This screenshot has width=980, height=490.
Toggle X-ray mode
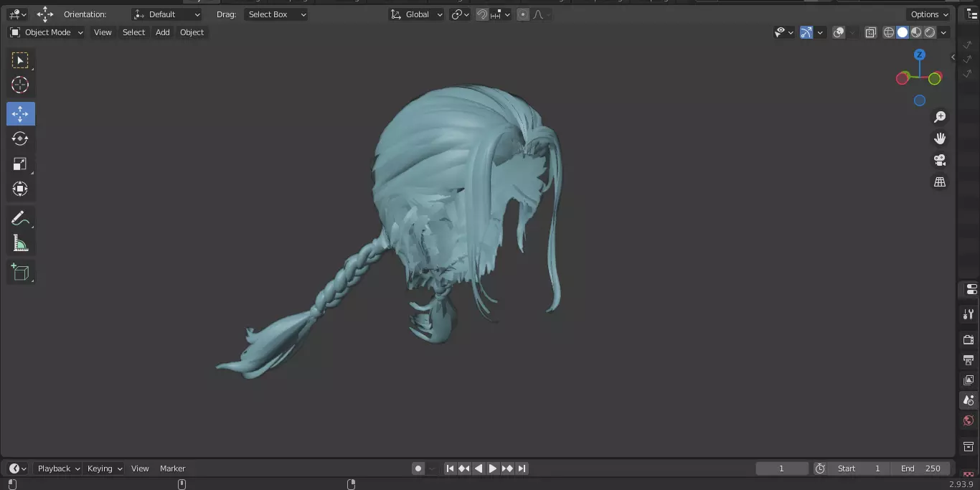(871, 32)
